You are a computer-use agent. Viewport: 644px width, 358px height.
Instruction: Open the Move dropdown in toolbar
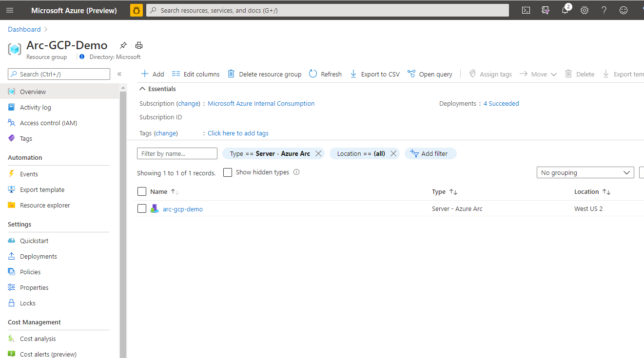click(x=538, y=74)
